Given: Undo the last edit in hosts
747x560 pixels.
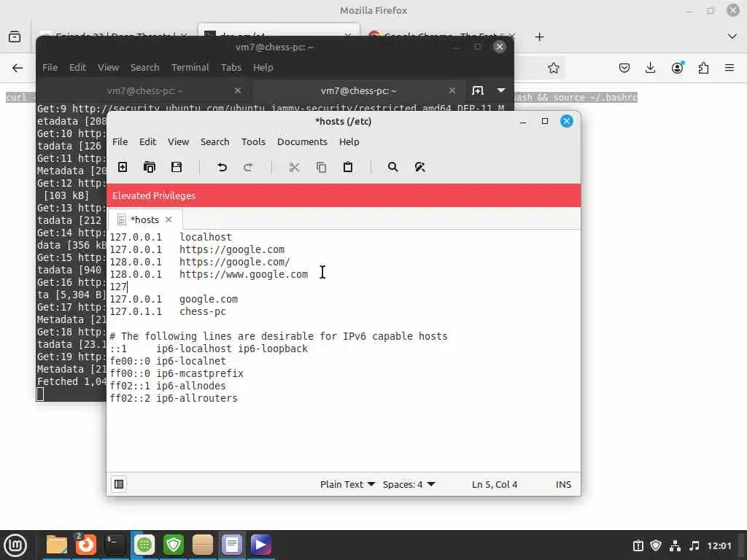Looking at the screenshot, I should 222,167.
